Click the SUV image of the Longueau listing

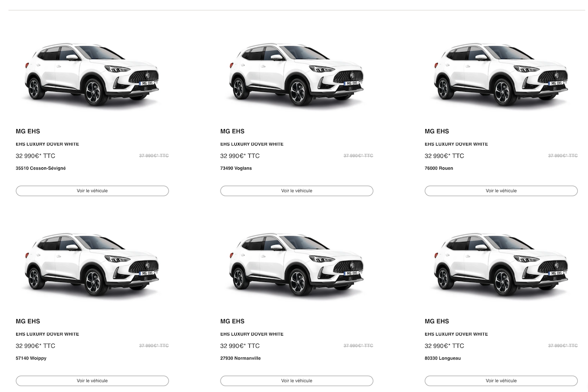click(x=501, y=264)
